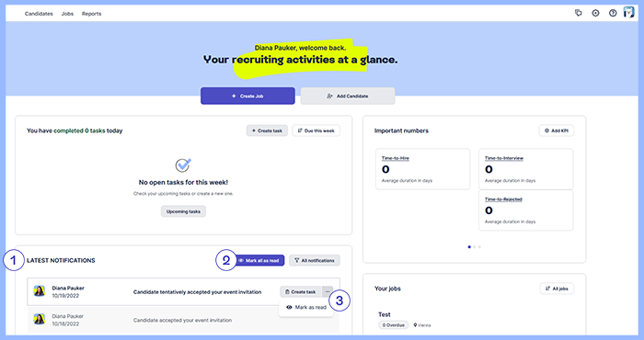Open the Candidates menu
The width and height of the screenshot is (644, 340).
pos(39,14)
